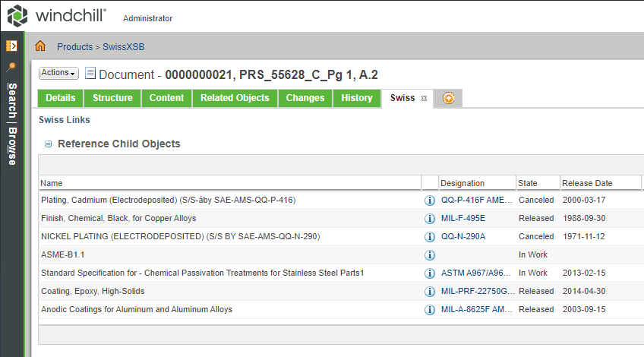Open info icon for NICKEL PLATING row
This screenshot has height=357, width=644.
click(x=430, y=237)
